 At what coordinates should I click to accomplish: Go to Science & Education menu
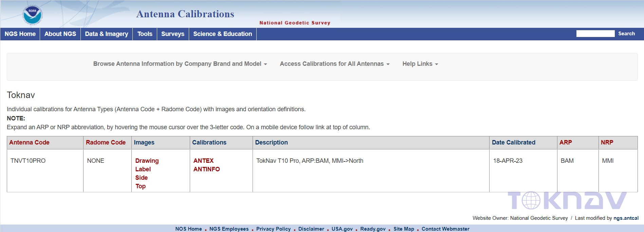coord(222,34)
